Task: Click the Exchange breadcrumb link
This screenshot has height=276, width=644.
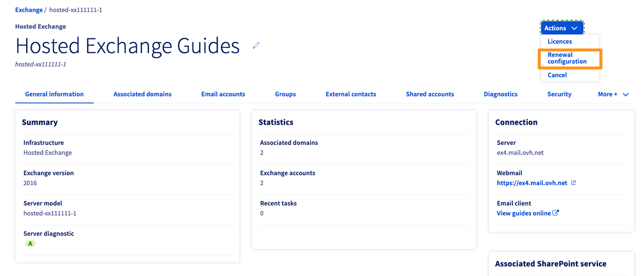Action: 29,9
